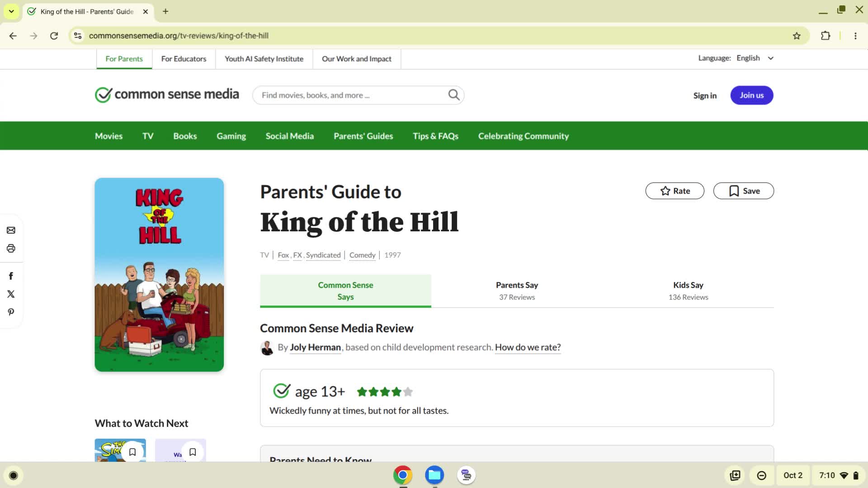
Task: Open Movies in green navigation bar
Action: point(108,136)
